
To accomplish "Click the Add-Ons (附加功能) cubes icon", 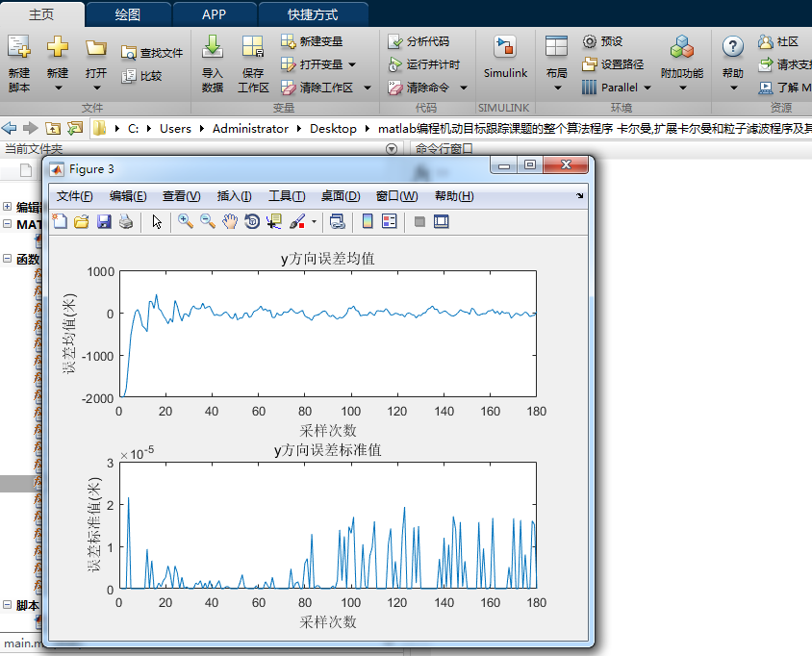I will (x=682, y=46).
